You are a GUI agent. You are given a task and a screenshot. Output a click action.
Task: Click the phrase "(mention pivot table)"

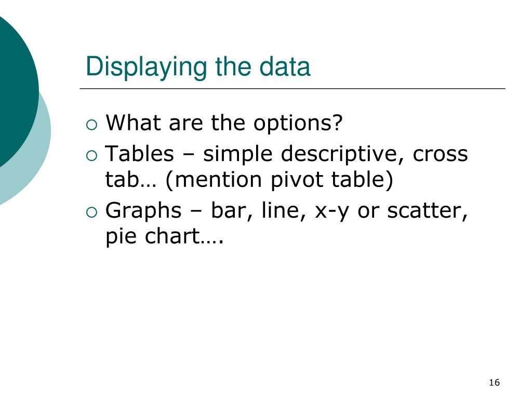pyautogui.click(x=279, y=179)
